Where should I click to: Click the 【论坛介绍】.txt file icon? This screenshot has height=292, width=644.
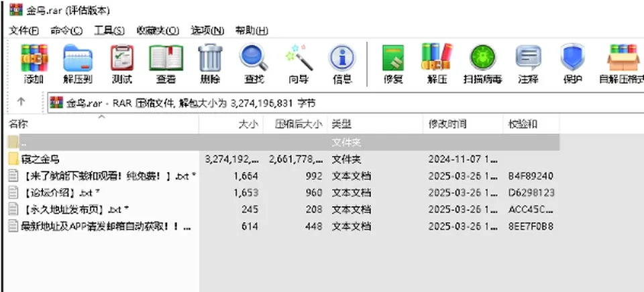pos(13,192)
